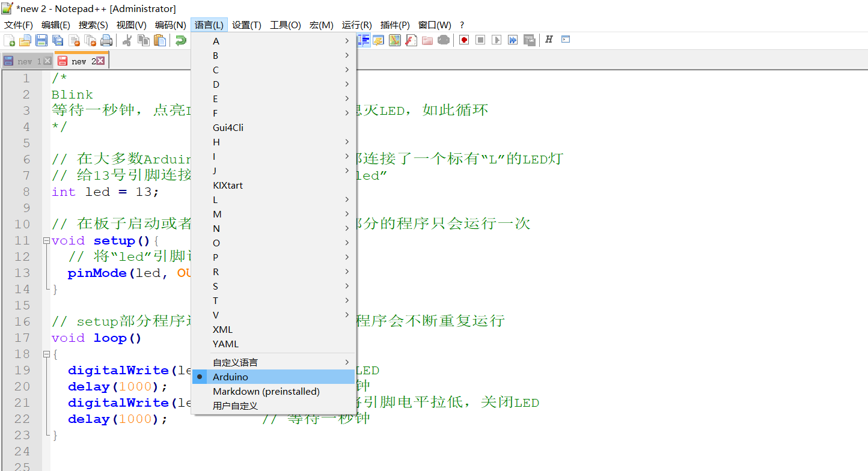Expand the S languages submenu

[x=274, y=286]
